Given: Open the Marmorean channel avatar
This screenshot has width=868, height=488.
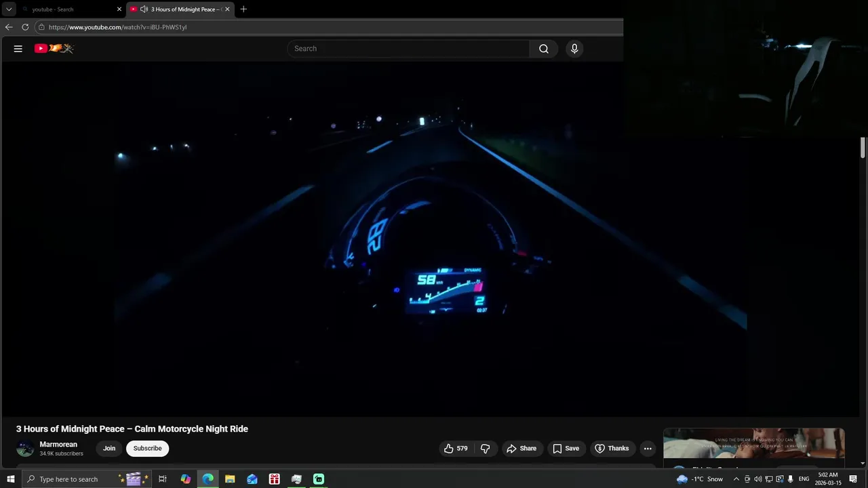Looking at the screenshot, I should pos(25,449).
